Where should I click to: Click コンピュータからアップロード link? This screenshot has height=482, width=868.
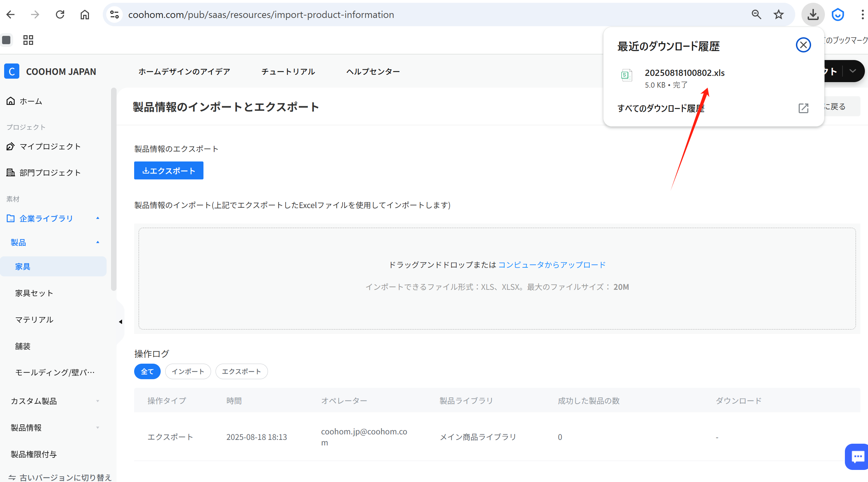point(552,265)
